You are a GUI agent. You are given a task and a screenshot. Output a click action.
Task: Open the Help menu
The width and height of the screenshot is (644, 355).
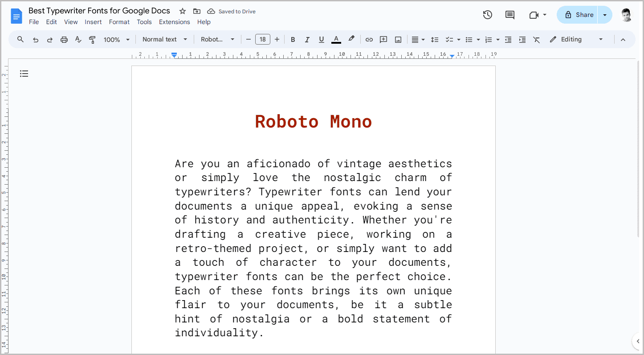204,22
